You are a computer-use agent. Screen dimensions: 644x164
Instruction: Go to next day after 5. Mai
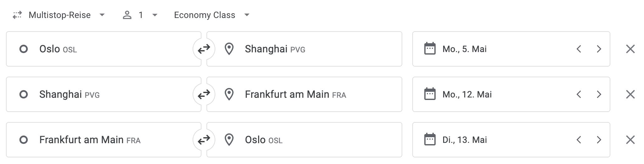click(599, 49)
